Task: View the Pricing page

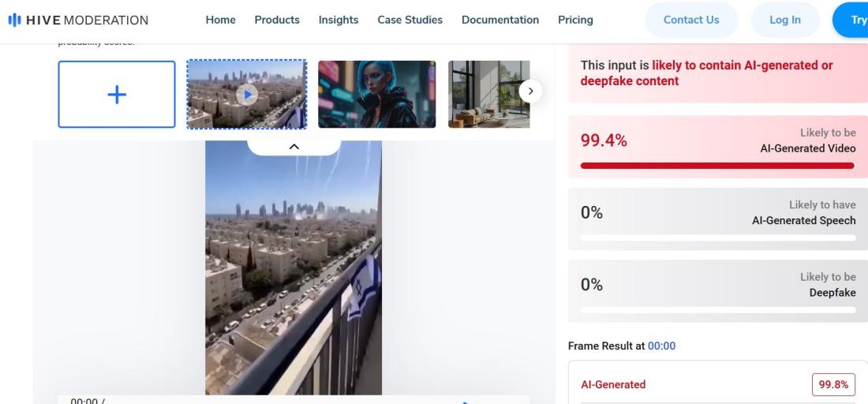Action: tap(575, 20)
